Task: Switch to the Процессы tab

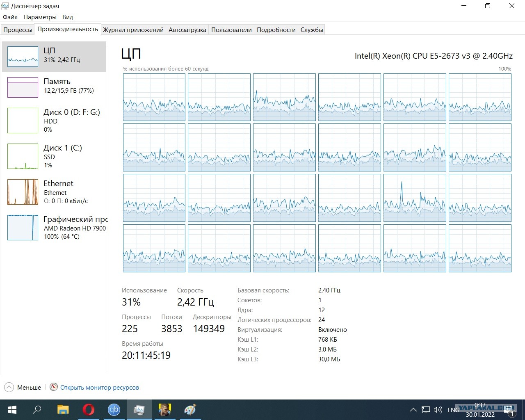Action: point(18,30)
